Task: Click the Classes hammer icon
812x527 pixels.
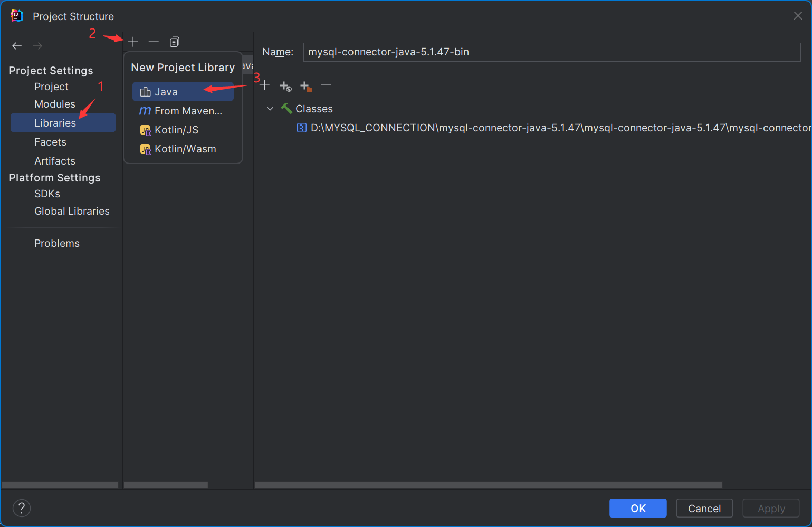Action: tap(286, 109)
